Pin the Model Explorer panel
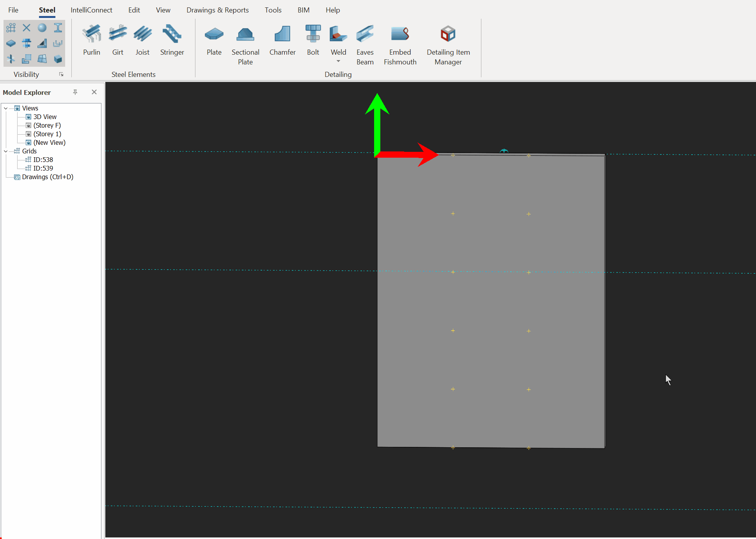 pyautogui.click(x=75, y=92)
